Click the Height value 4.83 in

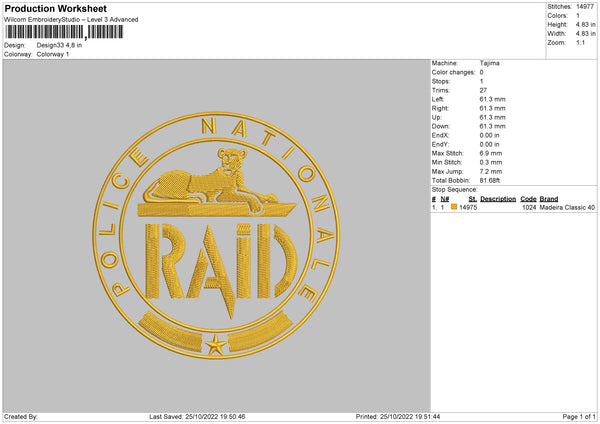click(x=585, y=24)
